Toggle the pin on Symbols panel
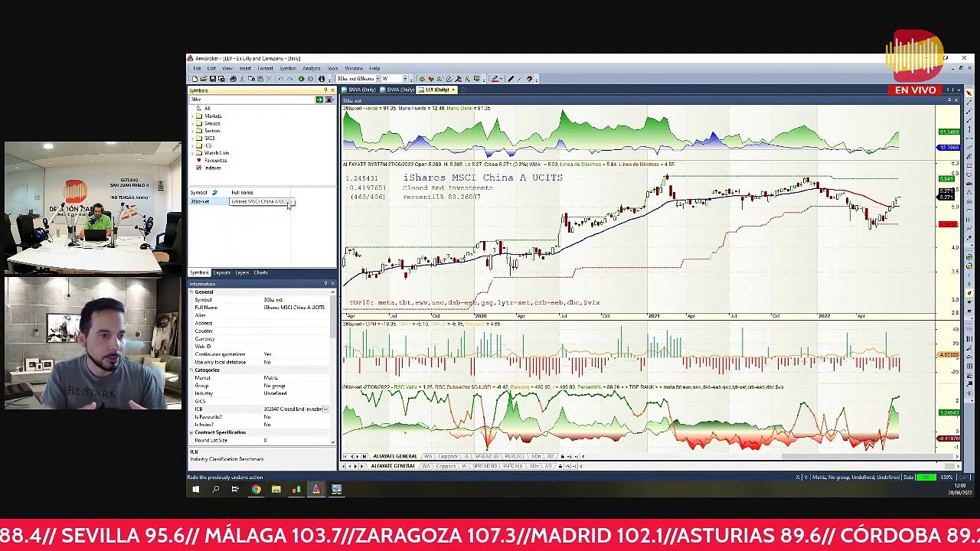Image resolution: width=980 pixels, height=551 pixels. coord(325,90)
